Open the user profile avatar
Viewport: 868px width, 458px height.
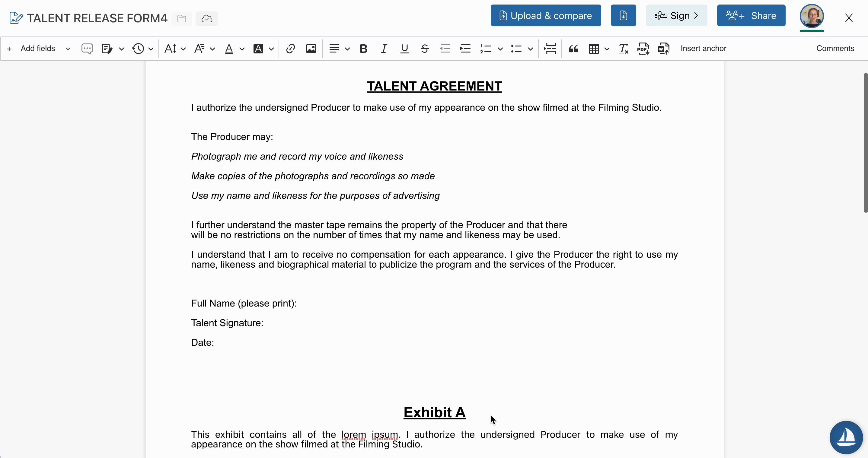[x=812, y=16]
